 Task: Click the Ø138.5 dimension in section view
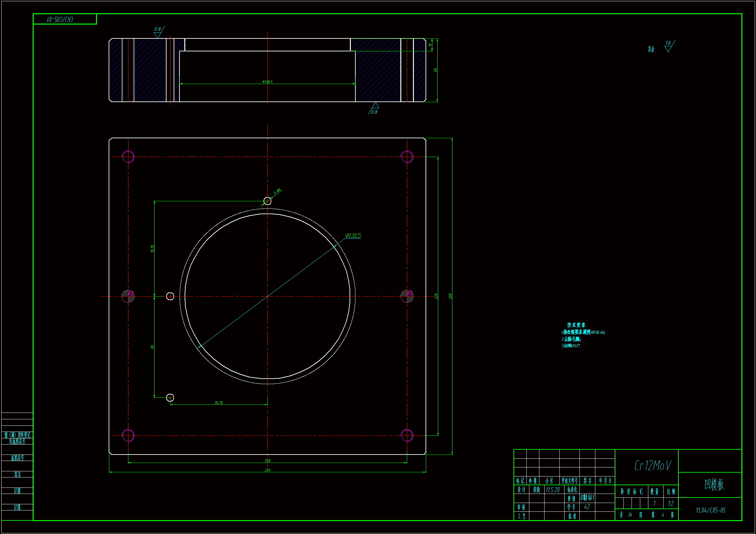[x=267, y=82]
